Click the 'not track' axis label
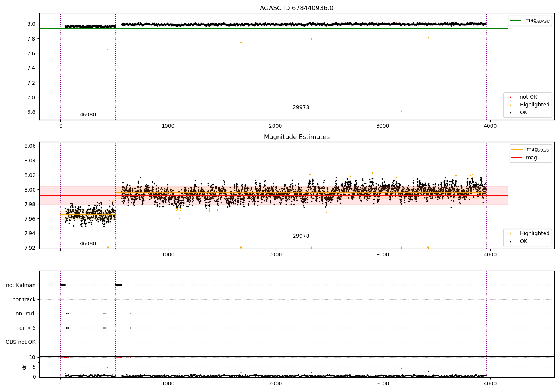The height and width of the screenshot is (392, 560). [x=24, y=299]
